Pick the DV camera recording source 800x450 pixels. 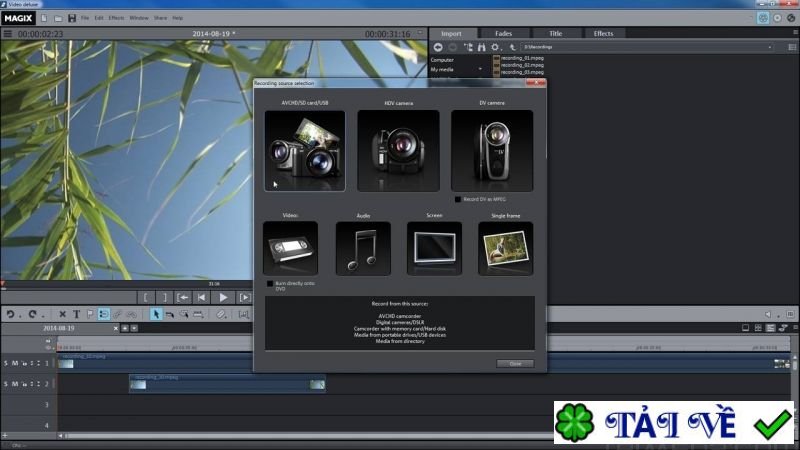click(x=491, y=150)
